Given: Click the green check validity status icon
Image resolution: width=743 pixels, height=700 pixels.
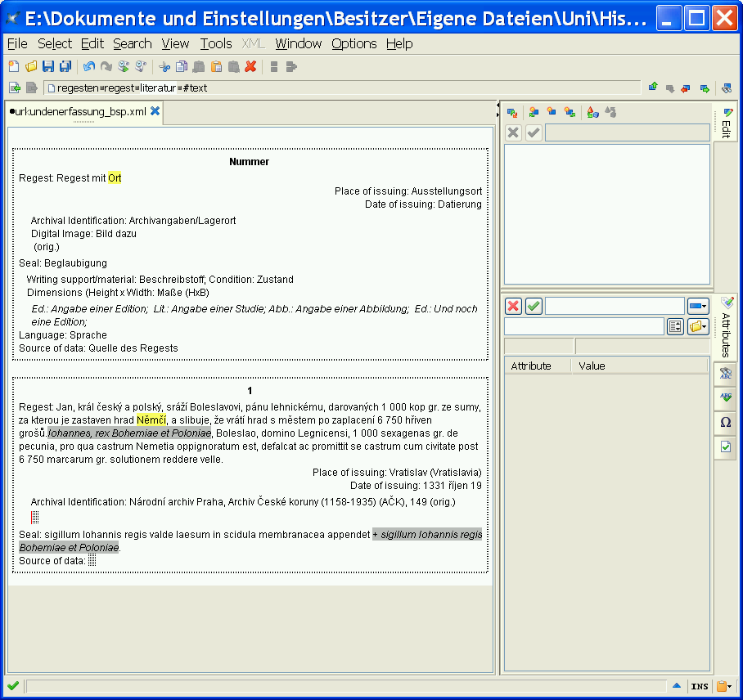Looking at the screenshot, I should (x=13, y=685).
